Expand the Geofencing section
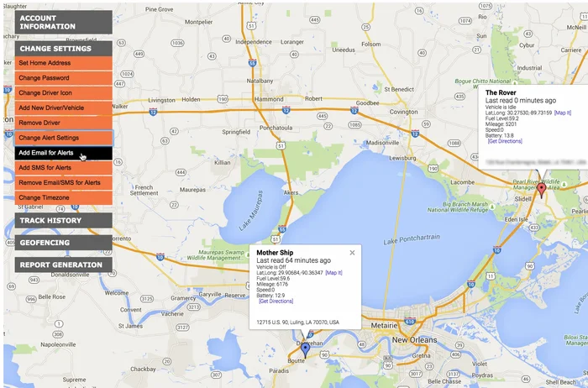This screenshot has width=588, height=388. click(x=63, y=243)
